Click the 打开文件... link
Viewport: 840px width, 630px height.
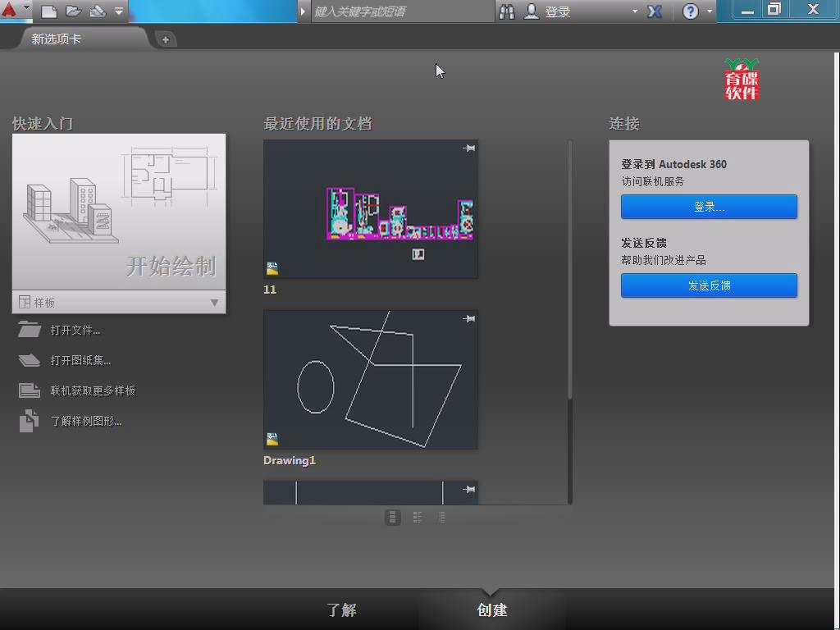click(75, 330)
